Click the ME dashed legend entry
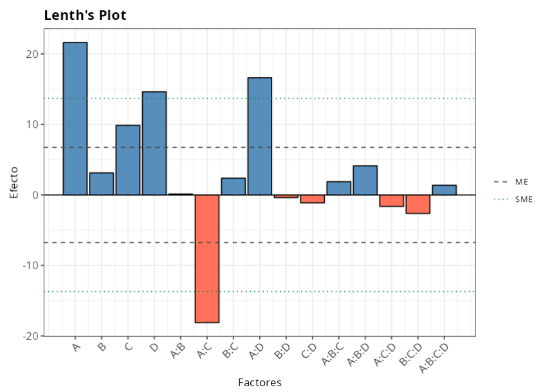 click(513, 183)
